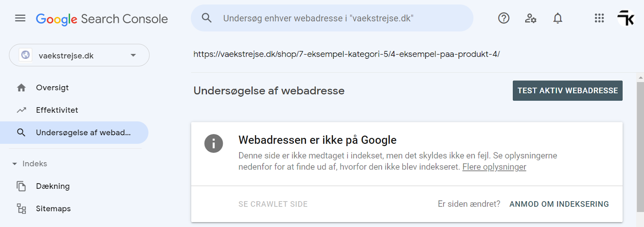Select Undersøgelse af webad... sidebar item
Viewport: 644px width, 227px height.
point(74,132)
